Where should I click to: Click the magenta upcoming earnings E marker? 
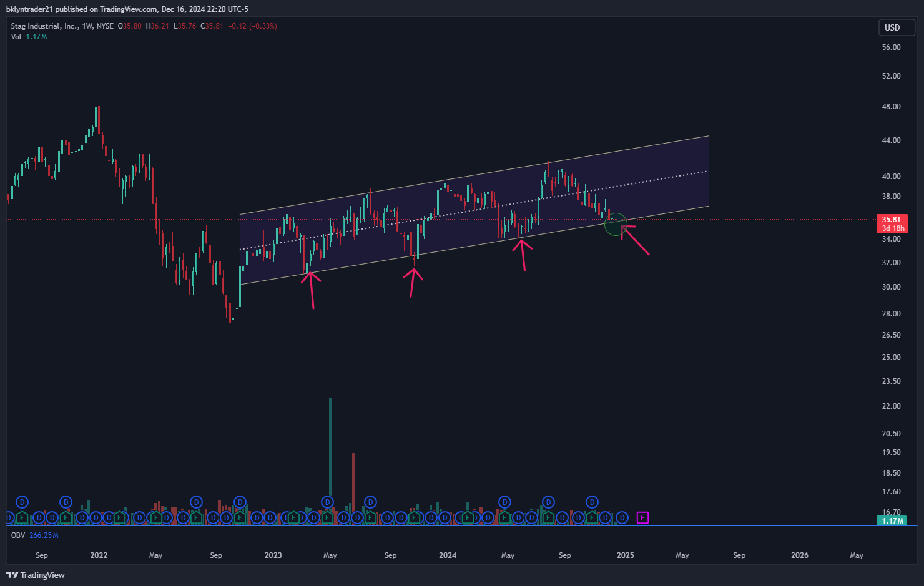(642, 517)
